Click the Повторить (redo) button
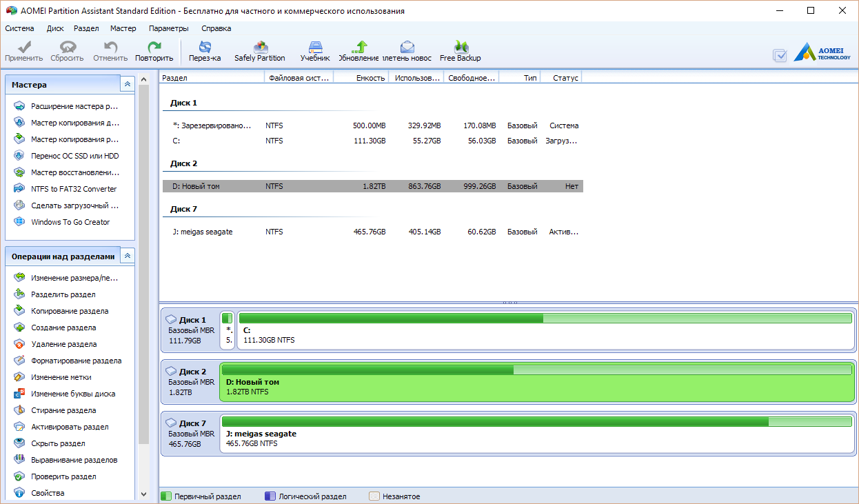Image resolution: width=859 pixels, height=504 pixels. tap(154, 51)
